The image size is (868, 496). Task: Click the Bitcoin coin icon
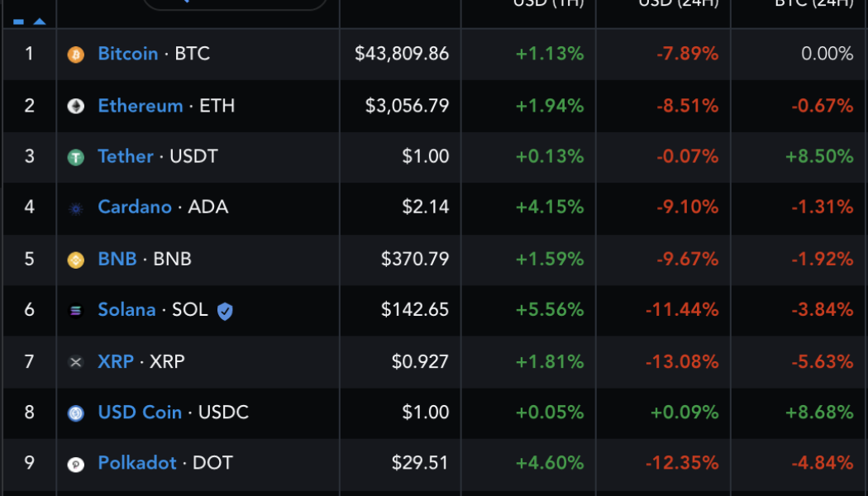tap(76, 54)
